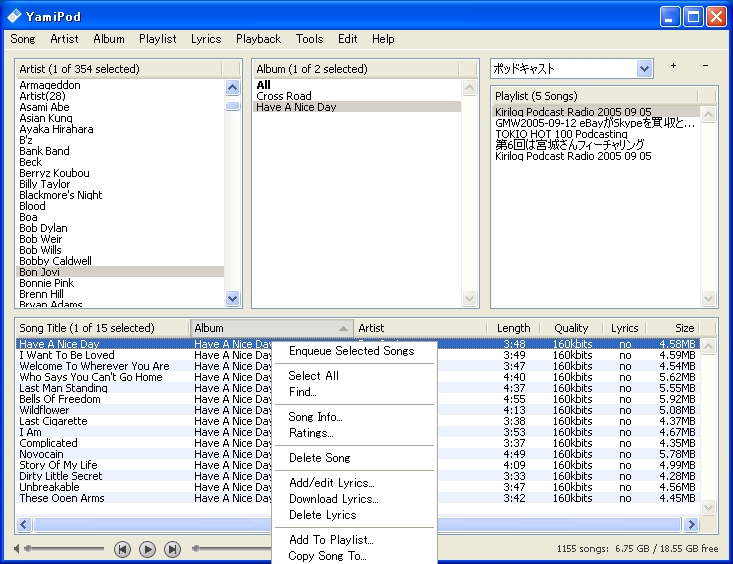Click the previous track button
This screenshot has height=564, width=733.
[122, 549]
